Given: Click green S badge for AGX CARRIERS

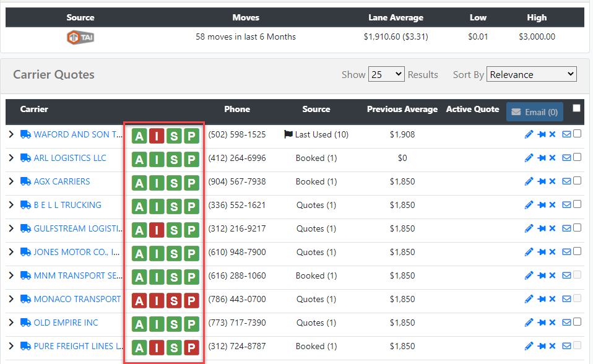Looking at the screenshot, I should (x=174, y=183).
